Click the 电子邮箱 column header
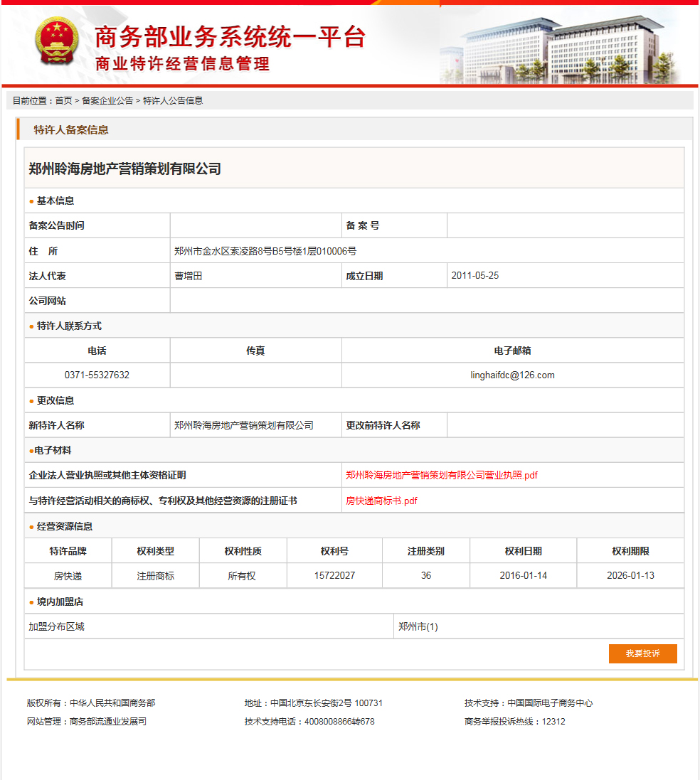Viewport: 700px width, 780px height. coord(512,351)
